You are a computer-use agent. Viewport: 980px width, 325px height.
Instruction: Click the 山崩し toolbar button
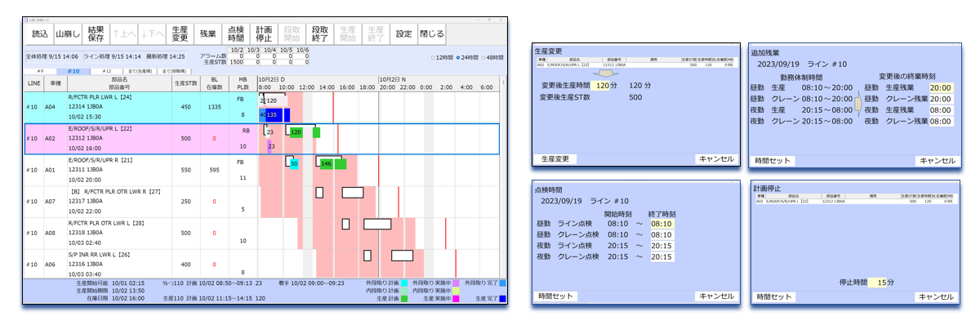[68, 34]
